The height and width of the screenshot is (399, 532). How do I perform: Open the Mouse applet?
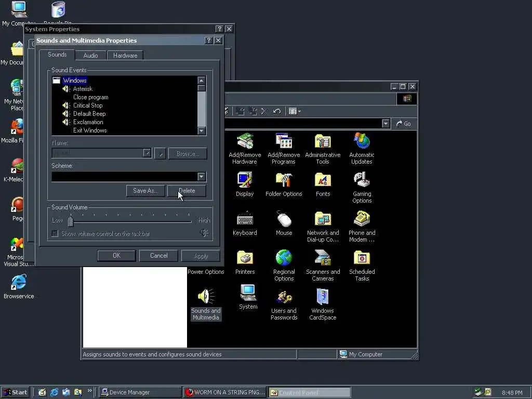(284, 223)
